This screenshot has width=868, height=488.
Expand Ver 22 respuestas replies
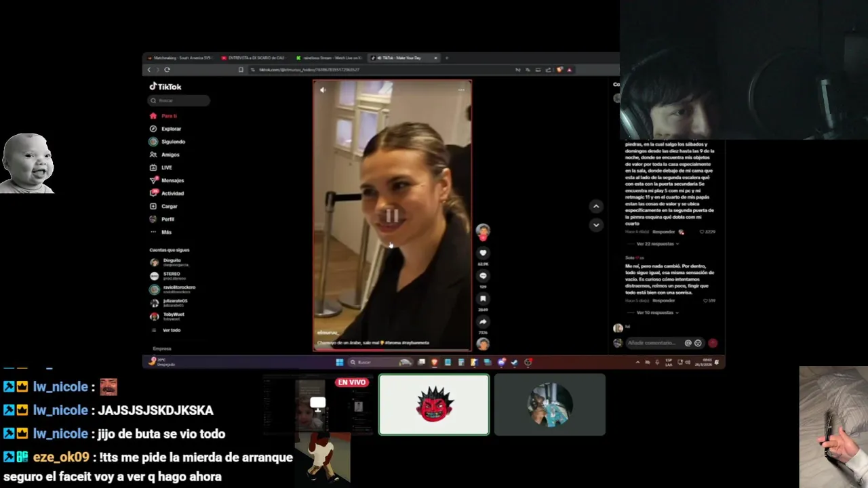[657, 244]
